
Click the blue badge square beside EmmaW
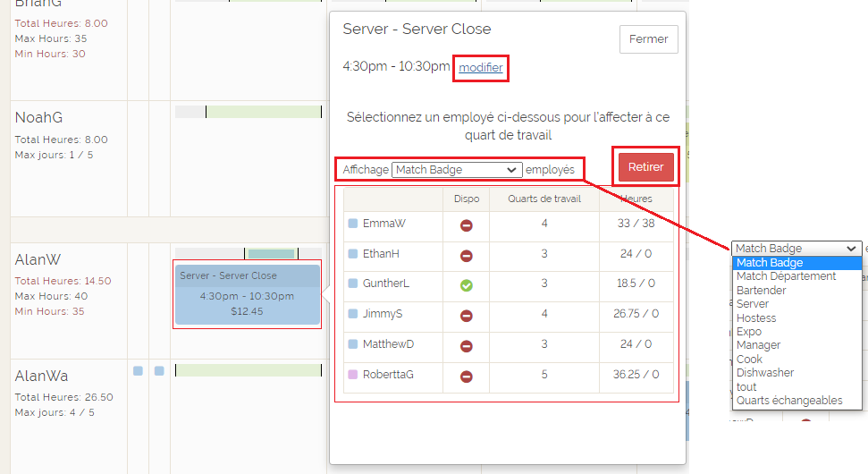pos(353,224)
